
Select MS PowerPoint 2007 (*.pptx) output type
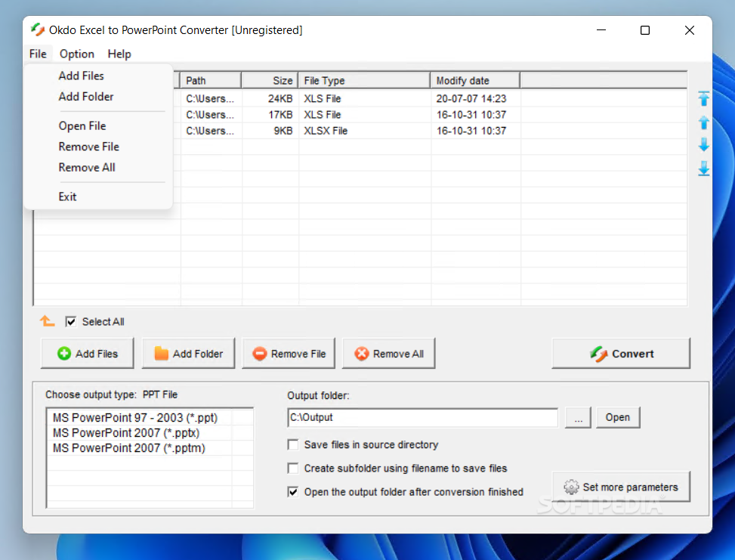coord(125,433)
